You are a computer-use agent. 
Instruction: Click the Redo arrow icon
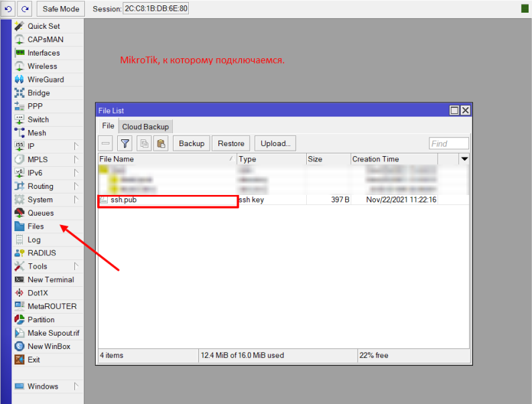tap(25, 9)
